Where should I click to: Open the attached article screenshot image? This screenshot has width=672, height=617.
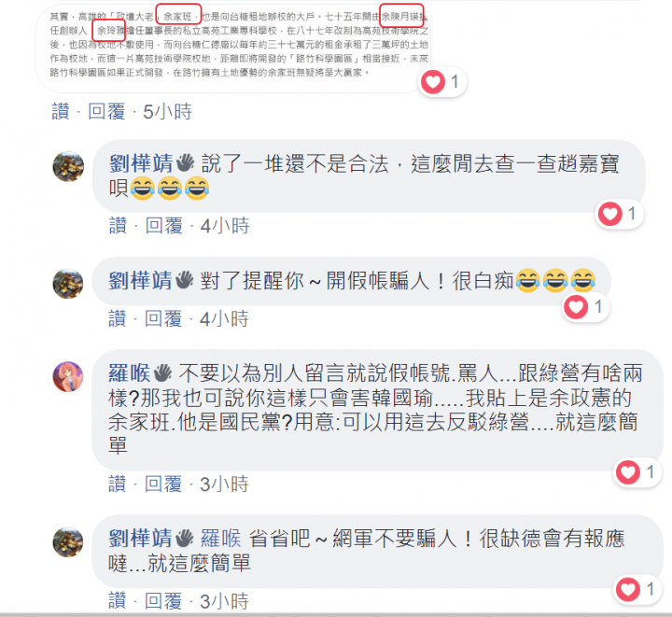click(x=238, y=45)
